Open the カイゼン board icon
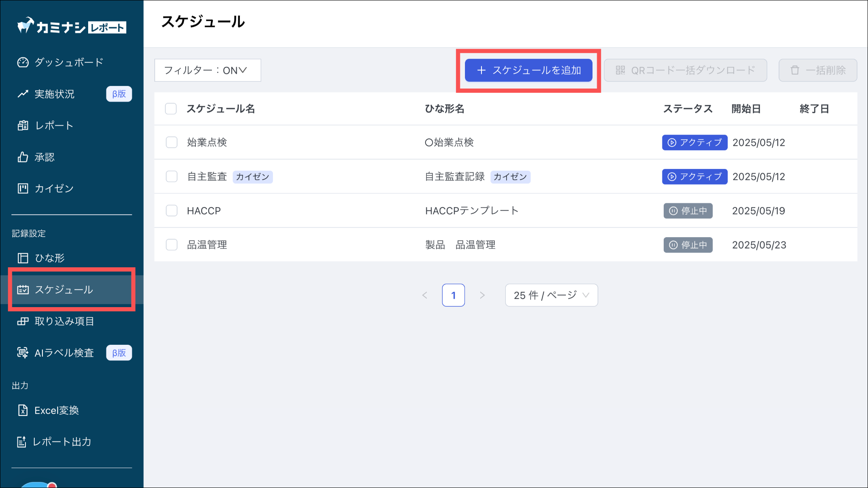 pos(23,189)
